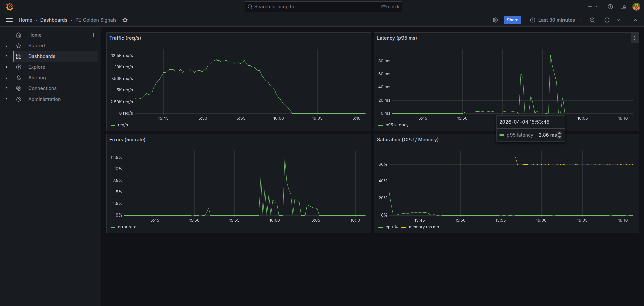Screen dimensions: 644x306
Task: Click the Home sidebar icon
Action: pyautogui.click(x=19, y=35)
